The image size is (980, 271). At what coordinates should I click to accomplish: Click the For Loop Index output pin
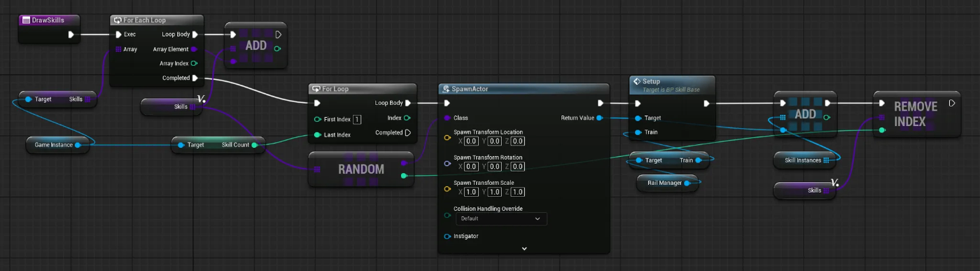coord(407,118)
